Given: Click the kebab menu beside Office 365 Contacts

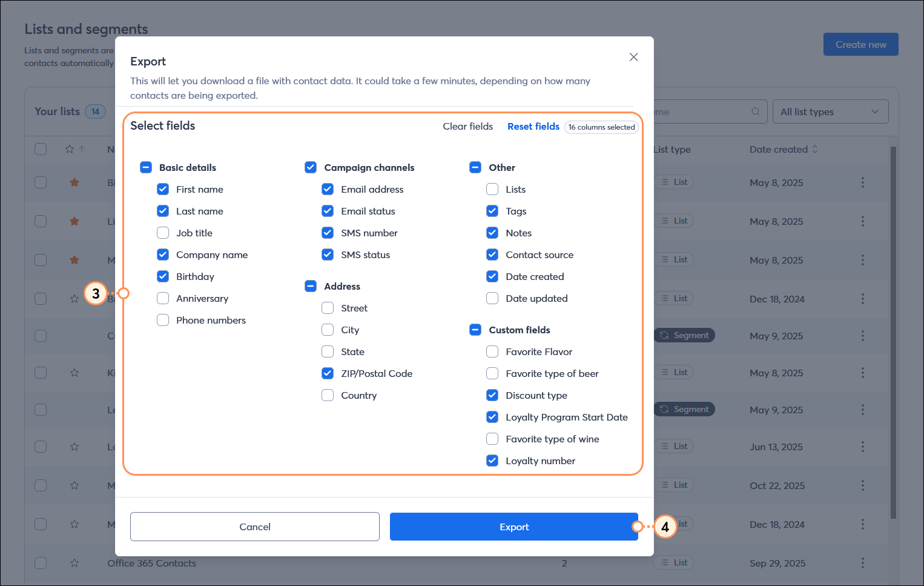Looking at the screenshot, I should 862,563.
